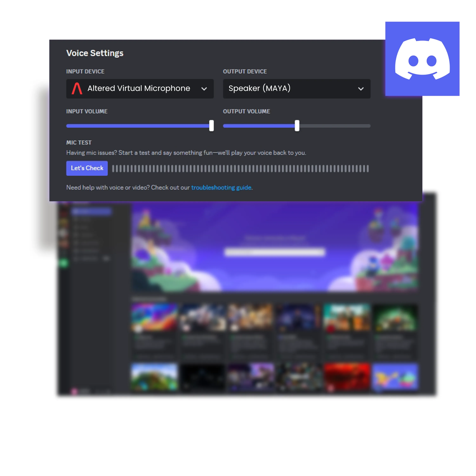Screen dimensions: 476x476
Task: Expand the output device selector chevron
Action: click(361, 89)
